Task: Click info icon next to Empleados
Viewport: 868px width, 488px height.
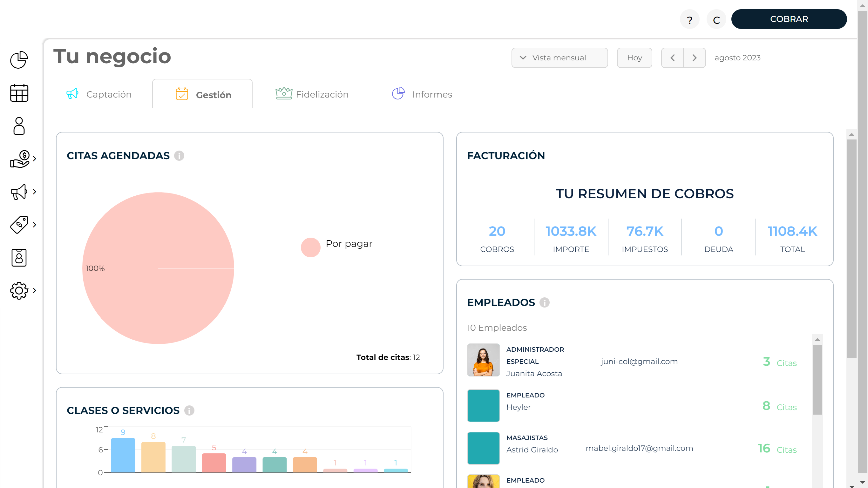Action: (545, 303)
